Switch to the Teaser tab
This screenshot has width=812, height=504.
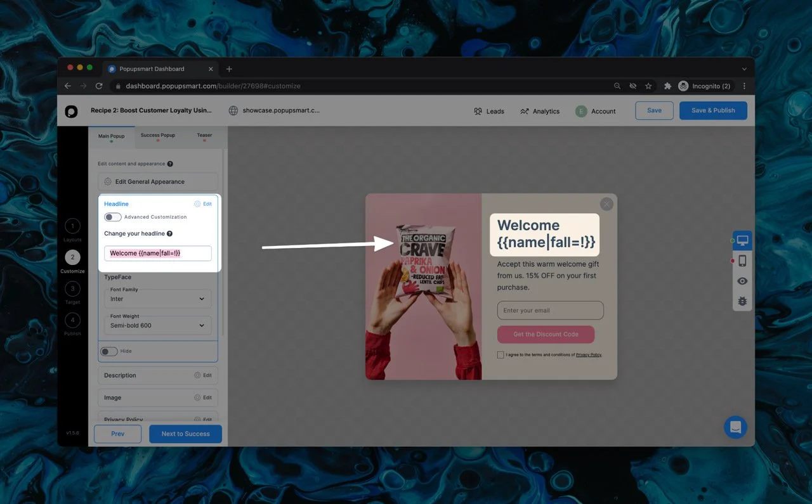pyautogui.click(x=204, y=136)
